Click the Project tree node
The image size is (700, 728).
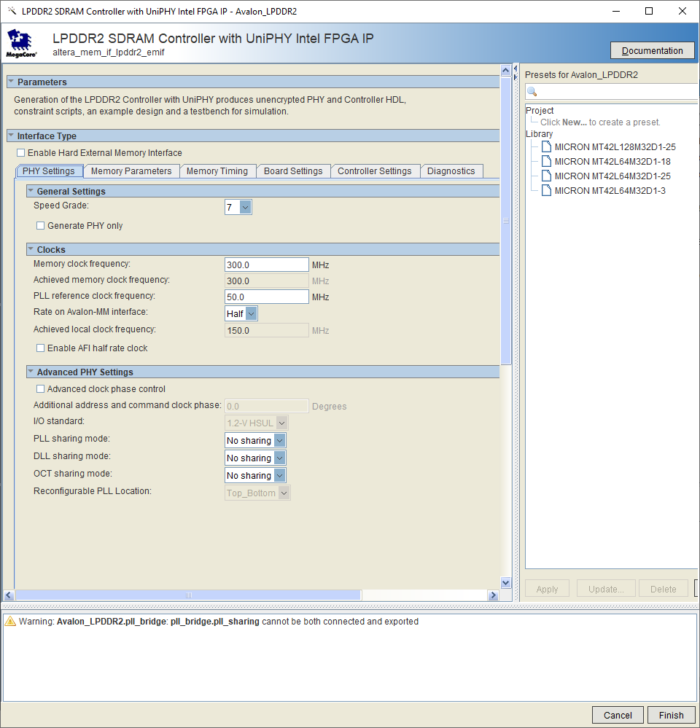(540, 111)
